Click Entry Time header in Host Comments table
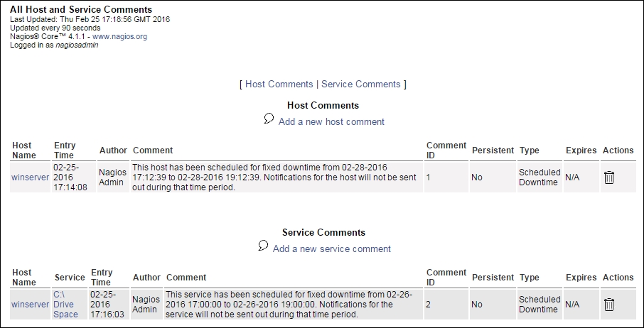Screen dimensions: 644x328 [65, 151]
